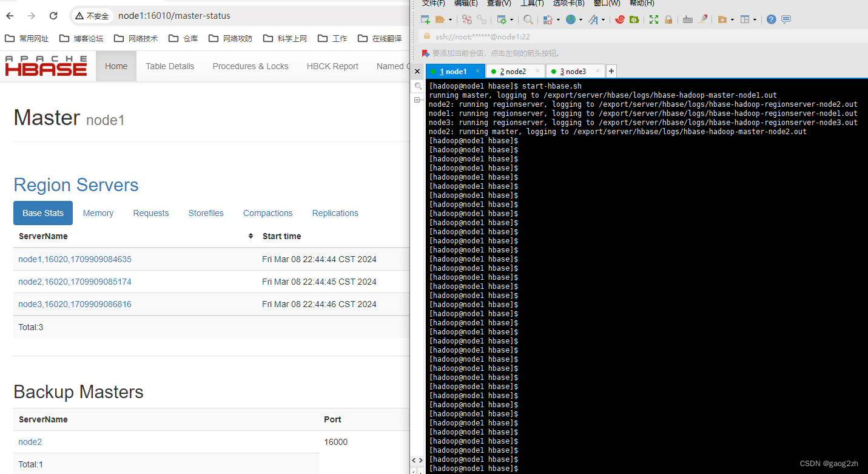This screenshot has height=474, width=868.
Task: Click the browser forward arrow
Action: [32, 16]
